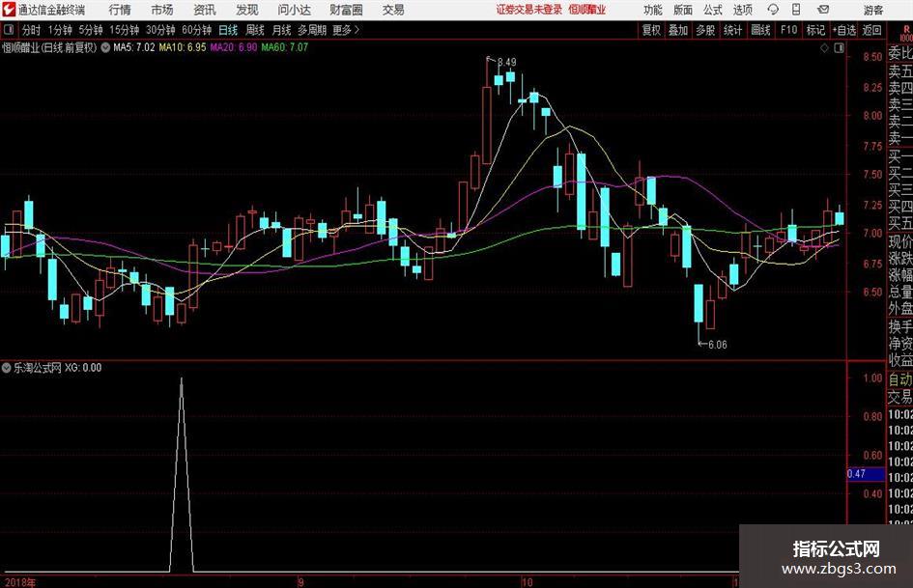This screenshot has height=588, width=913.
Task: Switch to the 周线 weekly tab
Action: (x=254, y=30)
